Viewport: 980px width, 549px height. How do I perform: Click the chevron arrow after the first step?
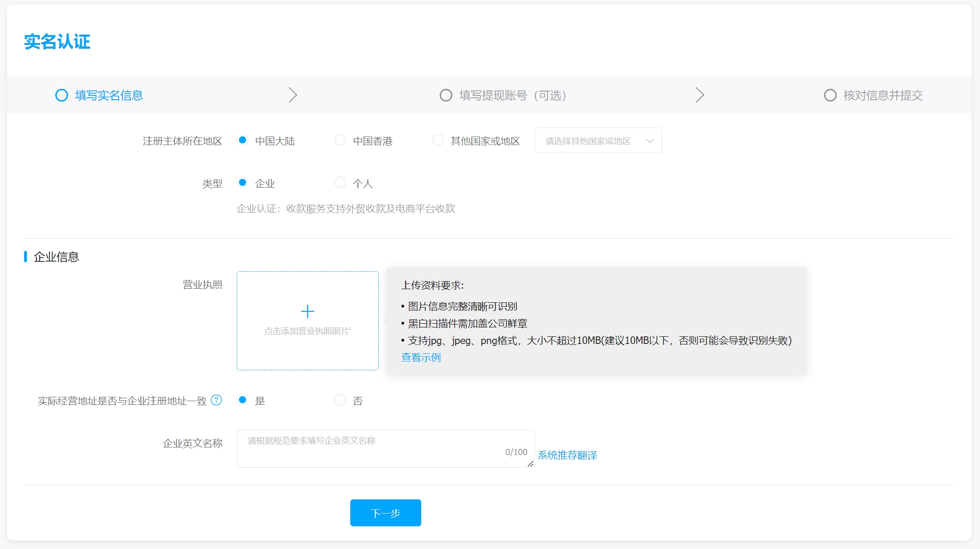(293, 95)
